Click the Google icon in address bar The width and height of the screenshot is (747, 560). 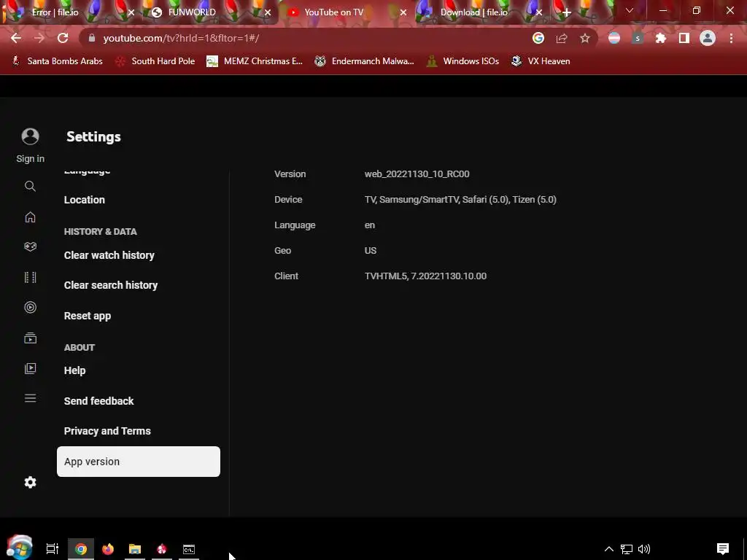pyautogui.click(x=538, y=38)
